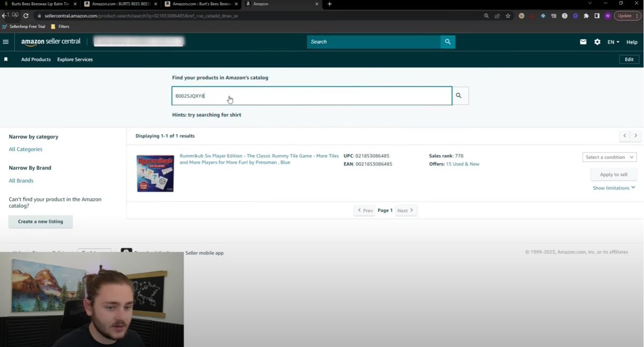The height and width of the screenshot is (347, 644).
Task: Click the Help link in header
Action: click(x=632, y=42)
